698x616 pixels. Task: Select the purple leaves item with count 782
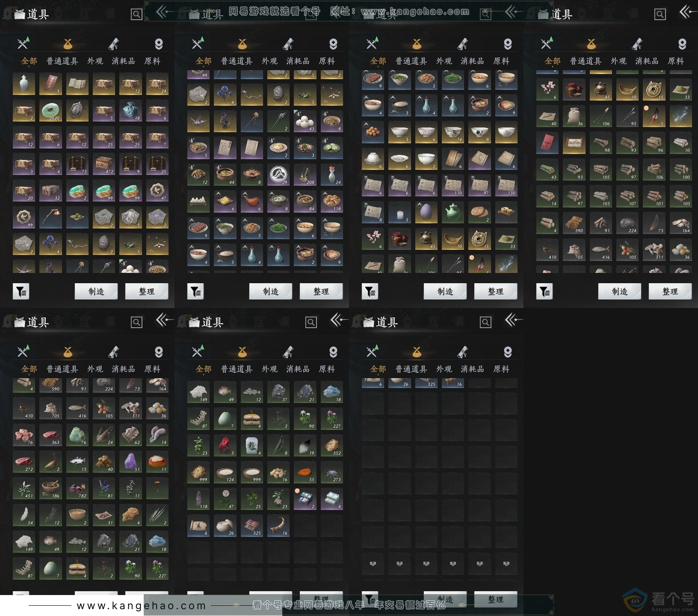click(77, 489)
